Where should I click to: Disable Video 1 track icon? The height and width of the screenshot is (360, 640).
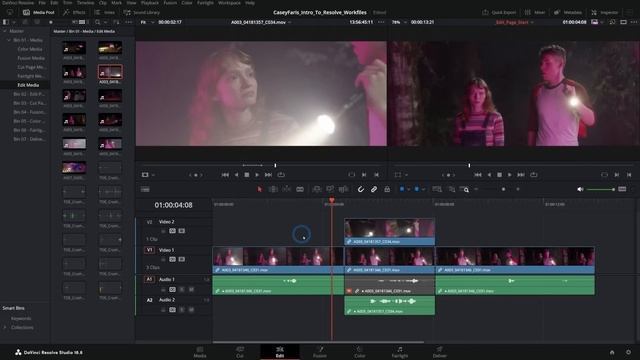click(182, 259)
